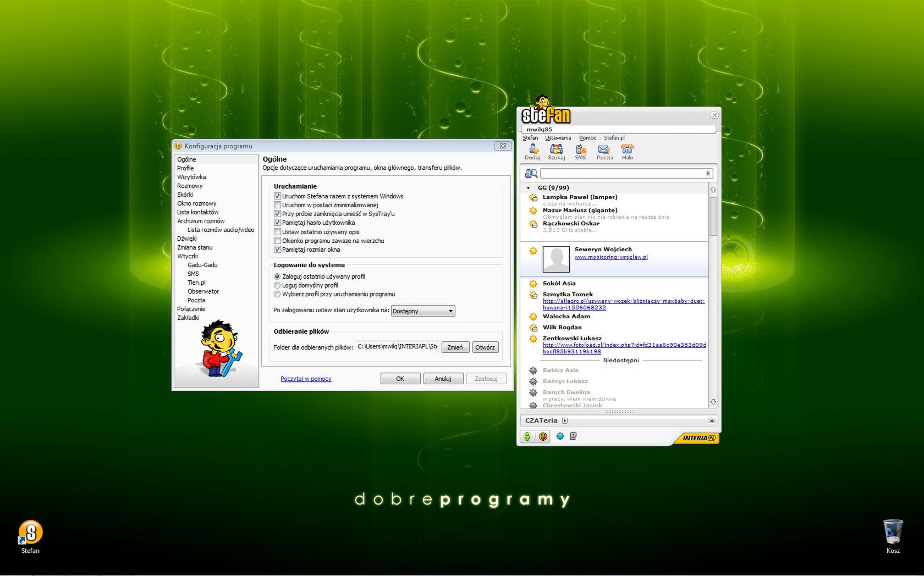This screenshot has height=576, width=924.
Task: Click the Halo telephone icon
Action: point(627,149)
